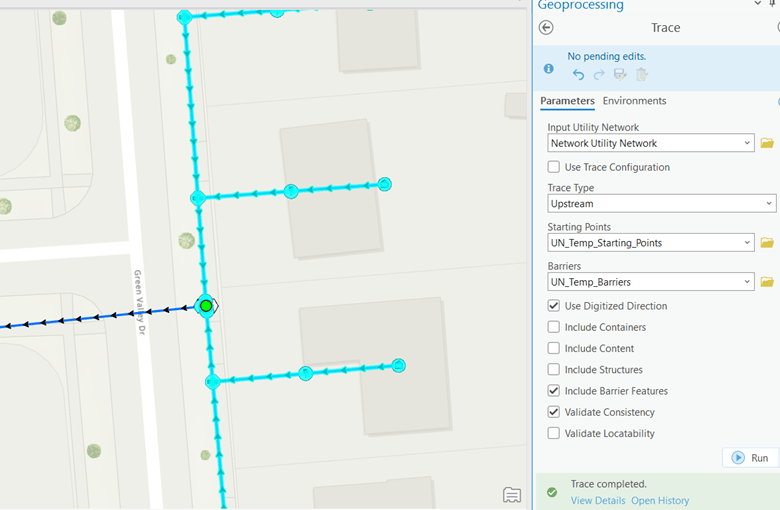Image resolution: width=780 pixels, height=510 pixels.
Task: Switch to Parameters tab
Action: point(567,101)
